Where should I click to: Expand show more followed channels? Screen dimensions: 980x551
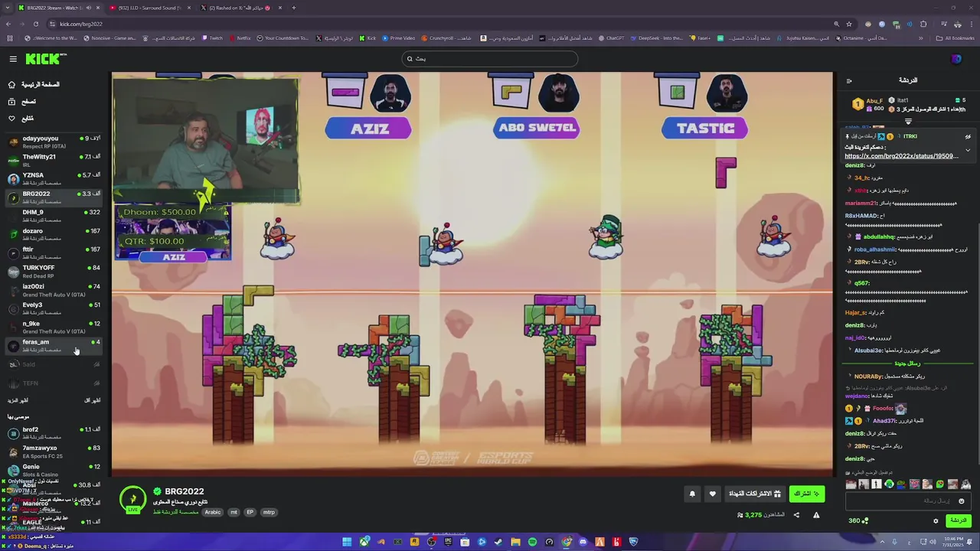(18, 400)
